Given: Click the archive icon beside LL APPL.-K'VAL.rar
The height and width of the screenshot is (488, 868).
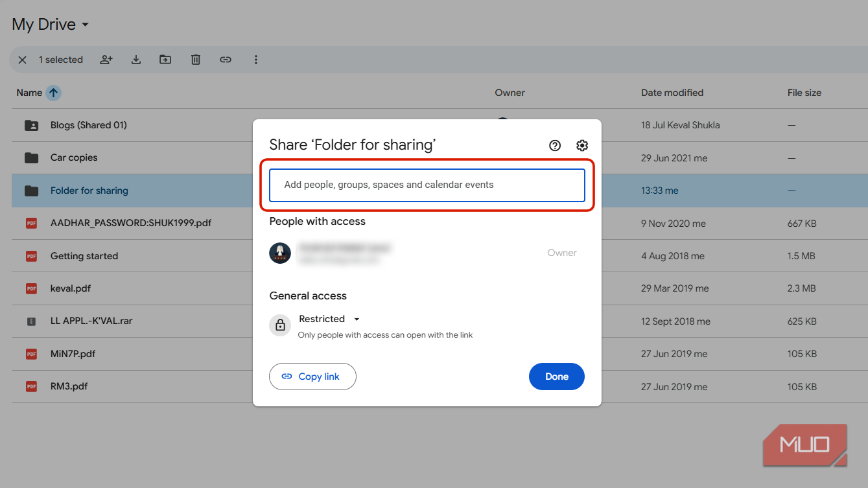Looking at the screenshot, I should tap(31, 321).
